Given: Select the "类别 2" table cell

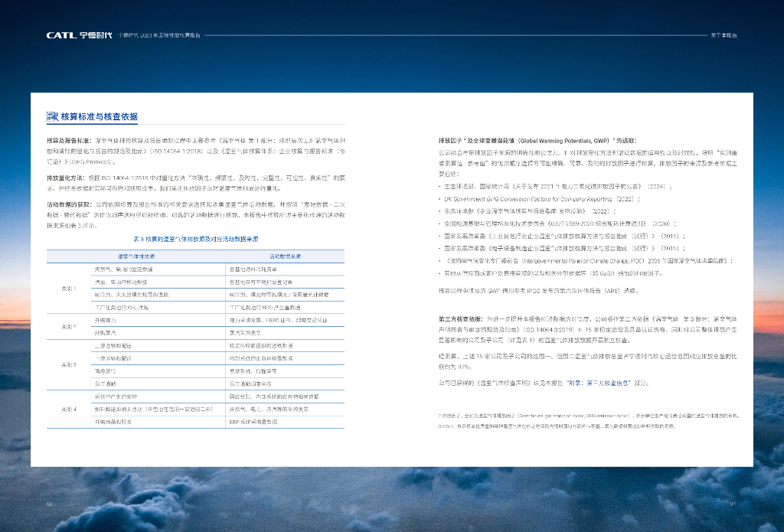Looking at the screenshot, I should tap(68, 327).
